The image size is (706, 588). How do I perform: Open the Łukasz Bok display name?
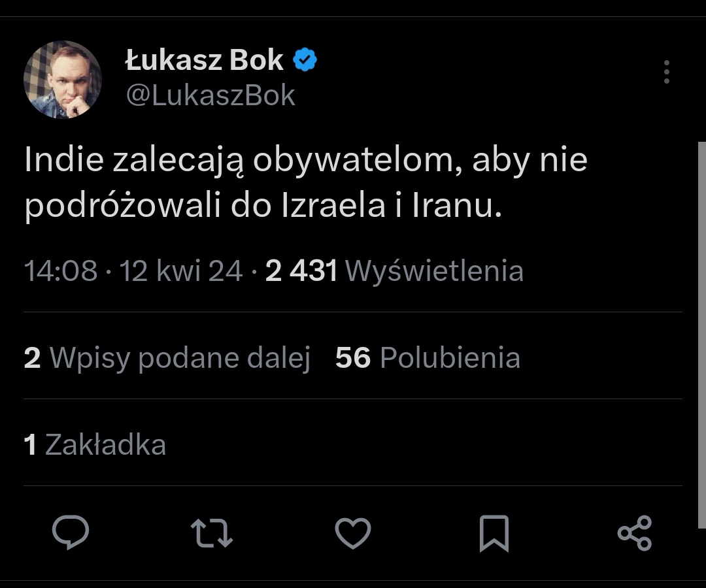tap(204, 61)
